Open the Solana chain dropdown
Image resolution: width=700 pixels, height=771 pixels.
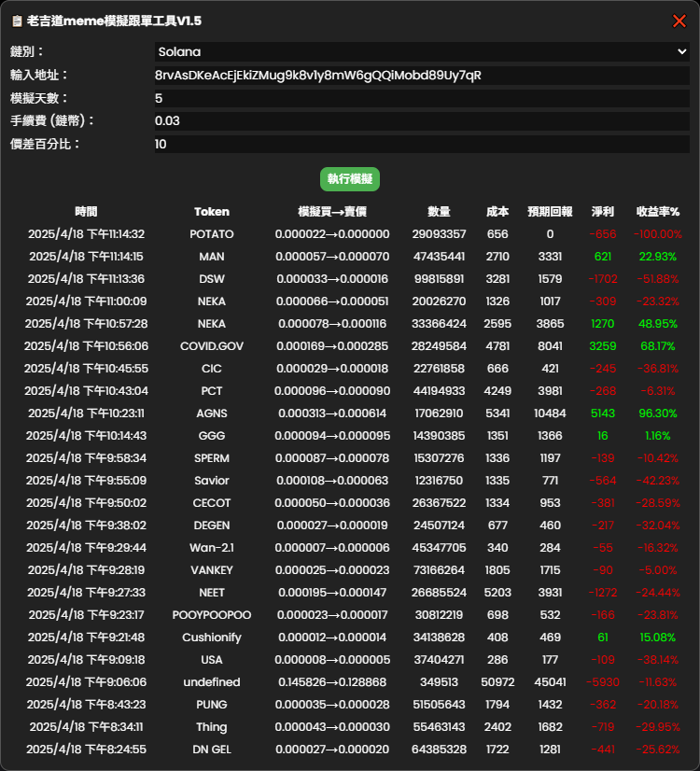coord(422,51)
